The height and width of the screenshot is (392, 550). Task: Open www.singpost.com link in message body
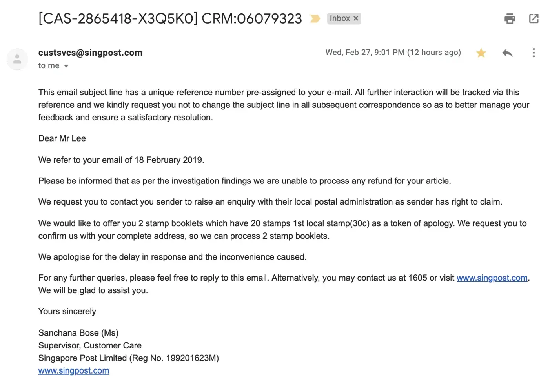(x=492, y=278)
